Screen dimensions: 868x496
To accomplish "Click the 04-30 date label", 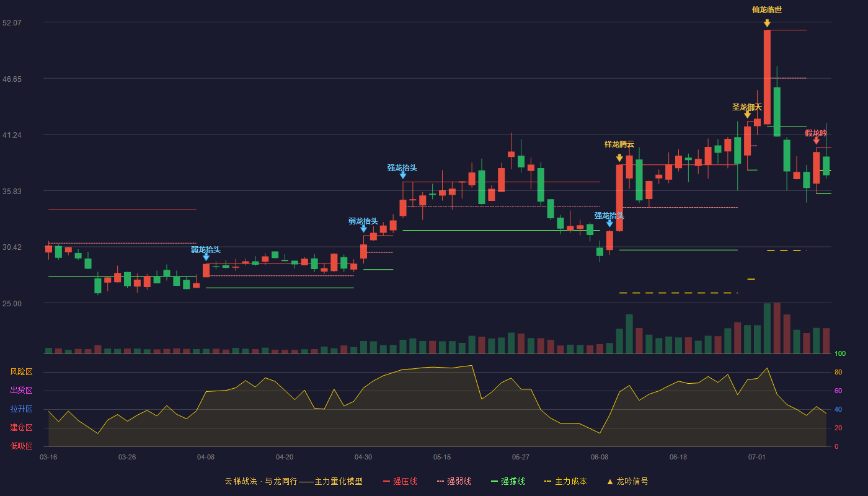I will (x=363, y=457).
